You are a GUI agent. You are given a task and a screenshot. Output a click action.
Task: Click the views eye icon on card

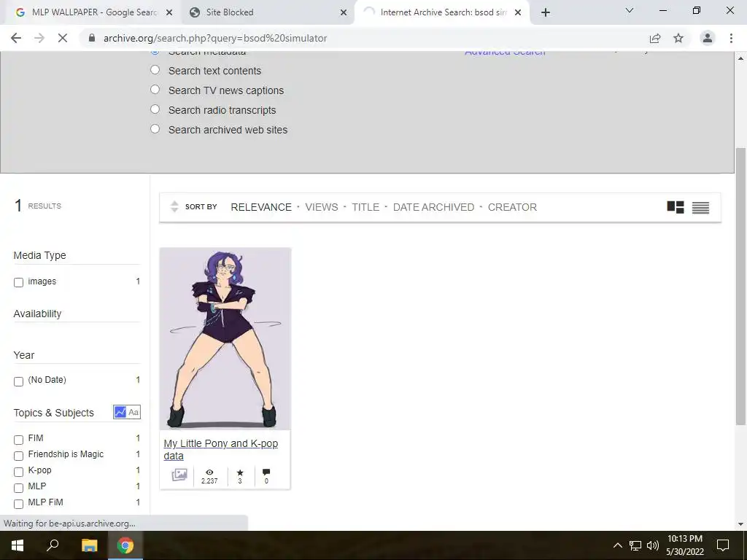209,472
